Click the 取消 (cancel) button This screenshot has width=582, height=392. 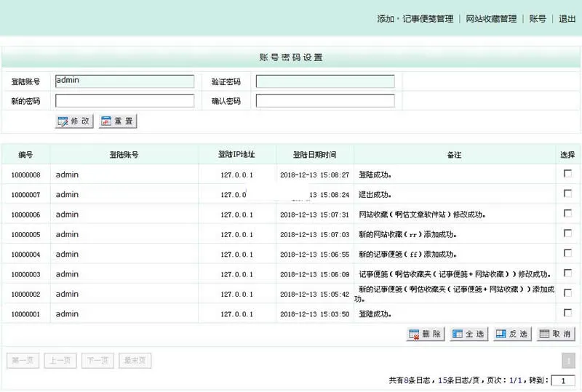pyautogui.click(x=555, y=334)
